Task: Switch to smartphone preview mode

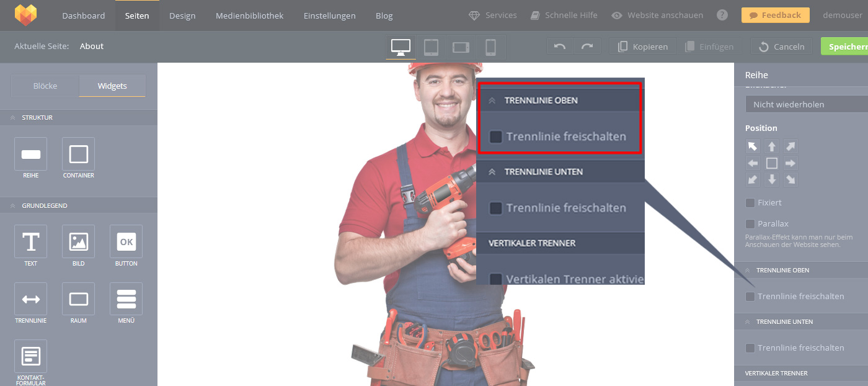Action: click(490, 47)
